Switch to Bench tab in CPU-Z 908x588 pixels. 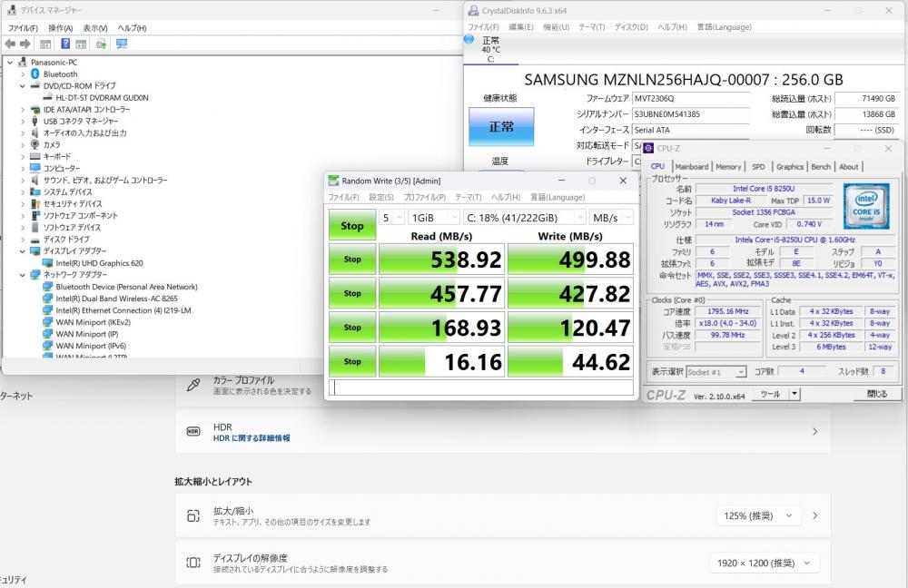pos(821,167)
